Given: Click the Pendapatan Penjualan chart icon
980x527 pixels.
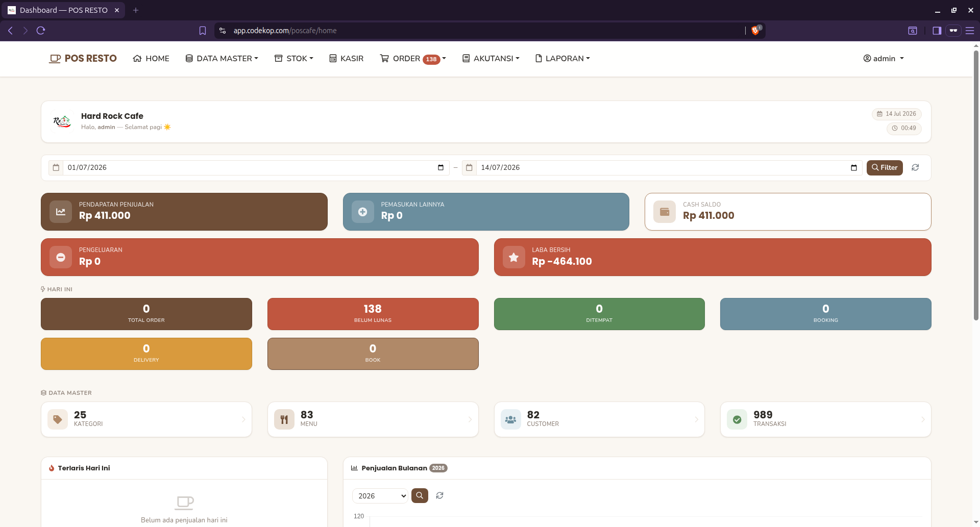Looking at the screenshot, I should coord(61,212).
